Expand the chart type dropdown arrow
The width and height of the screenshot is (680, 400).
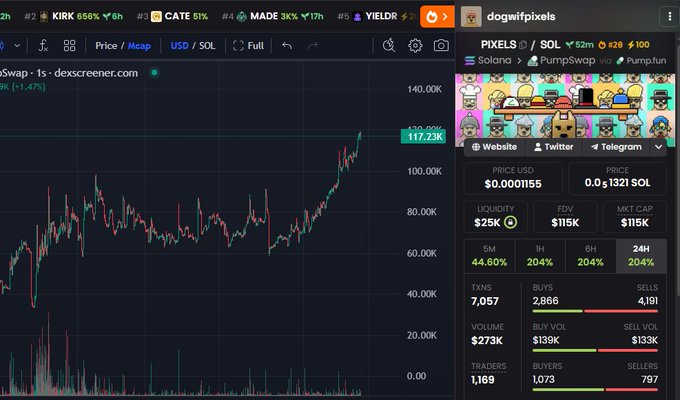click(x=17, y=45)
